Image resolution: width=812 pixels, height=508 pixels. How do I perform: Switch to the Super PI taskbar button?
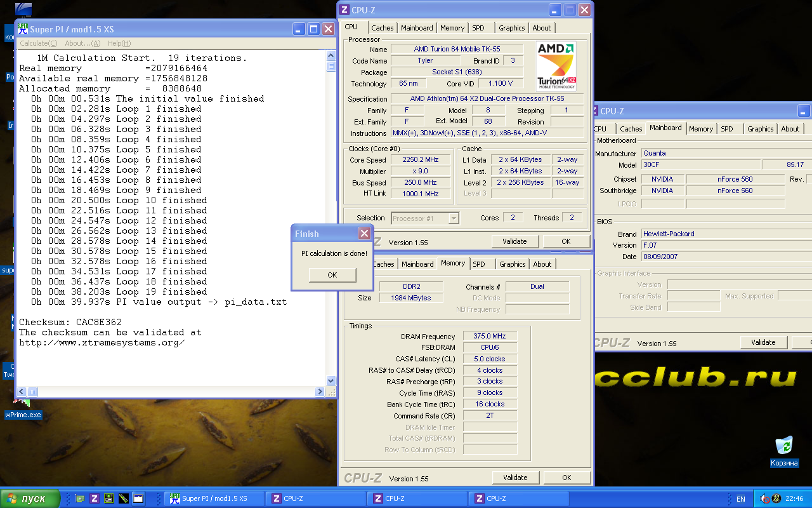click(215, 498)
